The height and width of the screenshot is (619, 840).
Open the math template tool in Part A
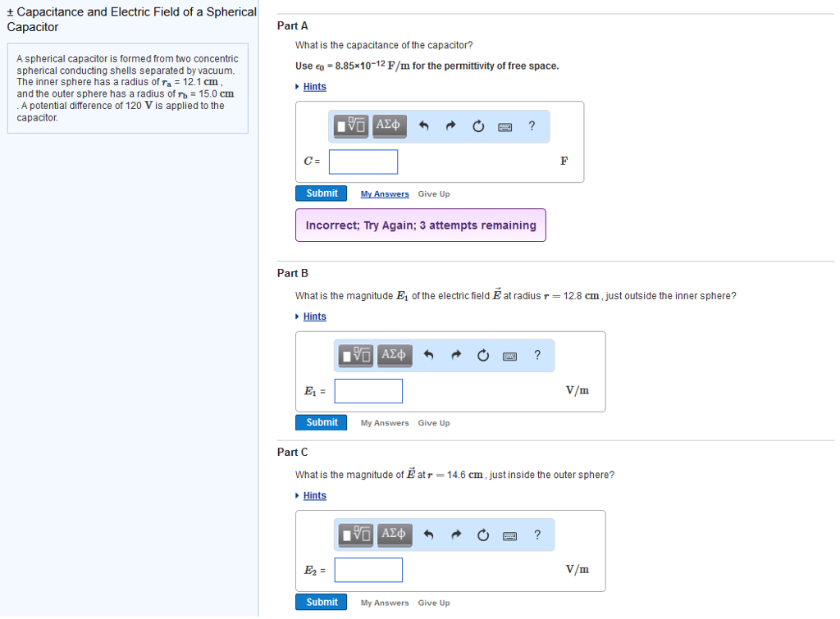tap(351, 125)
